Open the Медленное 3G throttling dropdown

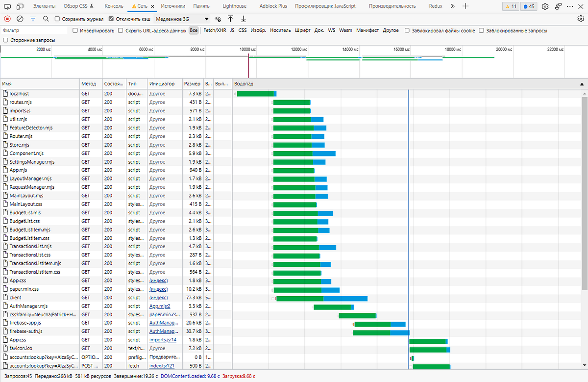pos(182,19)
